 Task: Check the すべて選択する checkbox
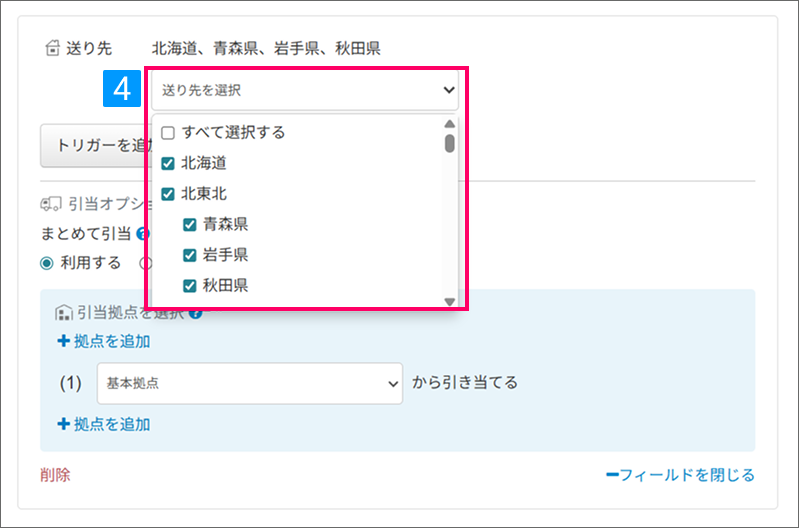click(168, 132)
